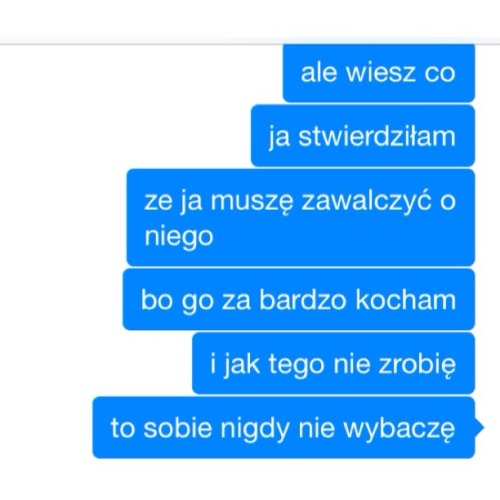Click the "ale wiesz co" message bubble
The width and height of the screenshot is (500, 500).
tap(379, 73)
